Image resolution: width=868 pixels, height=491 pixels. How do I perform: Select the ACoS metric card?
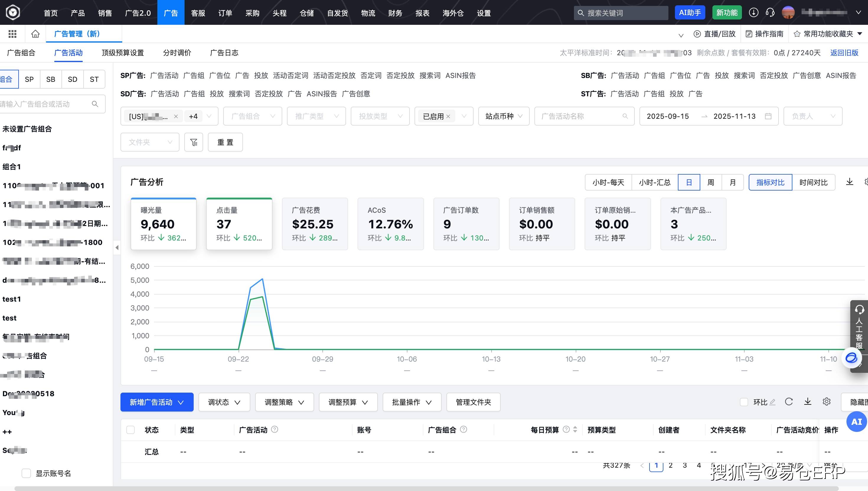[x=391, y=224]
